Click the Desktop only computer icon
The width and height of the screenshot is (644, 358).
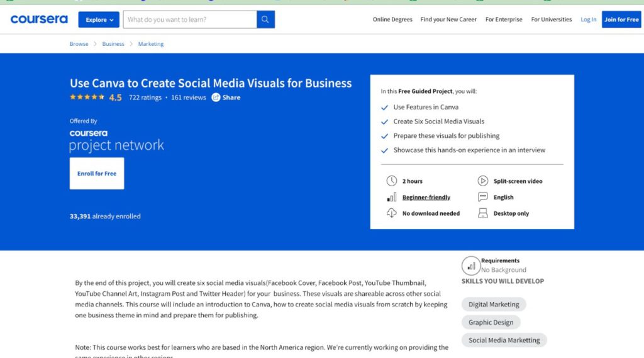point(482,213)
